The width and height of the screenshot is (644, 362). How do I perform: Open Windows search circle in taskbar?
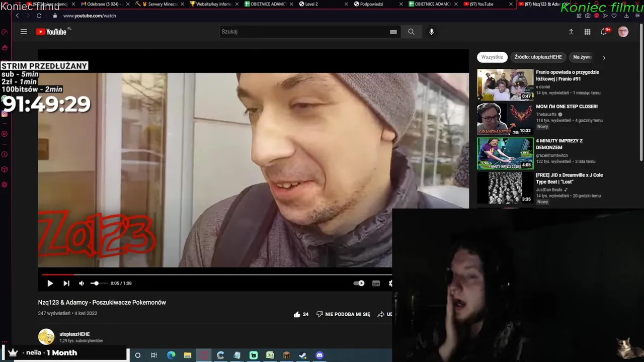click(138, 355)
